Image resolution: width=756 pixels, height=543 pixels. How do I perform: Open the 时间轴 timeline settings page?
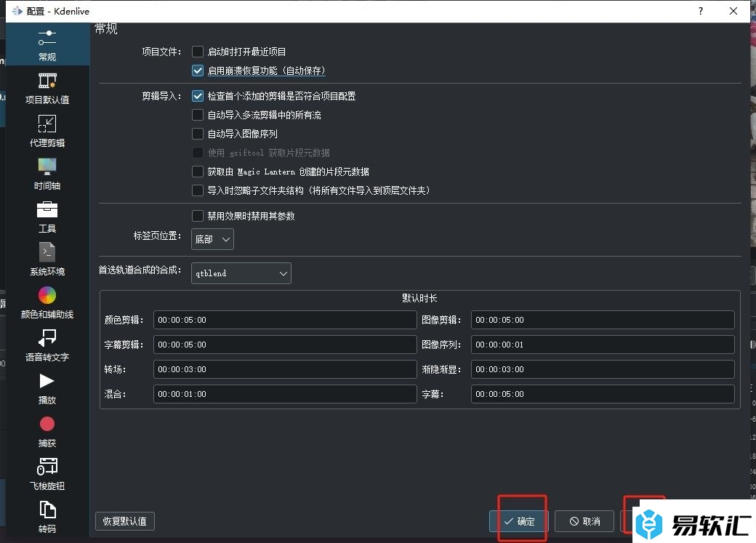coord(47,174)
